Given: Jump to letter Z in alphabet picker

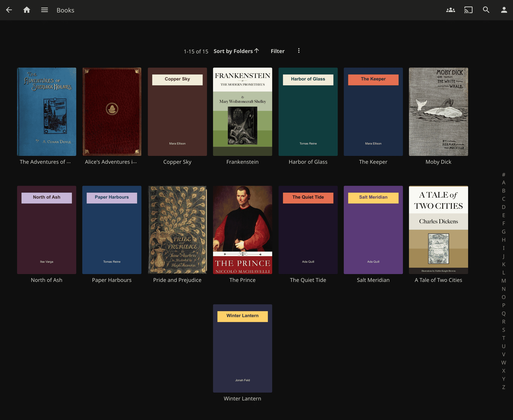Looking at the screenshot, I should point(504,387).
